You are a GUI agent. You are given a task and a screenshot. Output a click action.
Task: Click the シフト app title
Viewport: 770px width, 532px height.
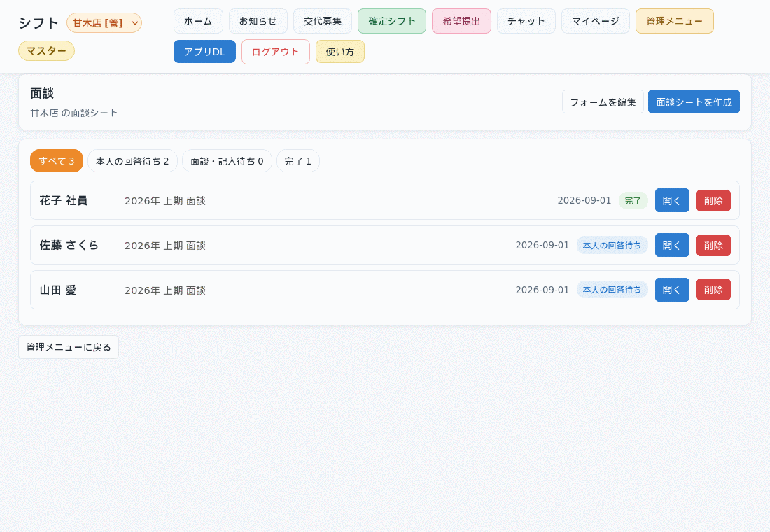[38, 23]
